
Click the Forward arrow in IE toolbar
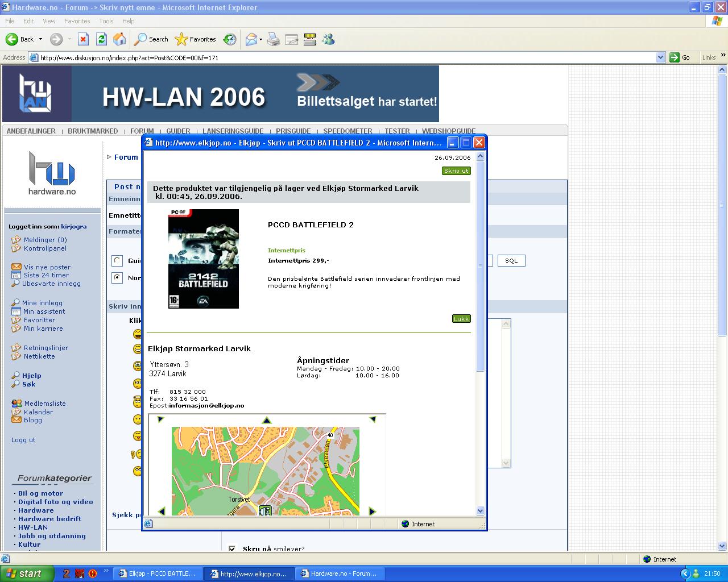pyautogui.click(x=56, y=39)
